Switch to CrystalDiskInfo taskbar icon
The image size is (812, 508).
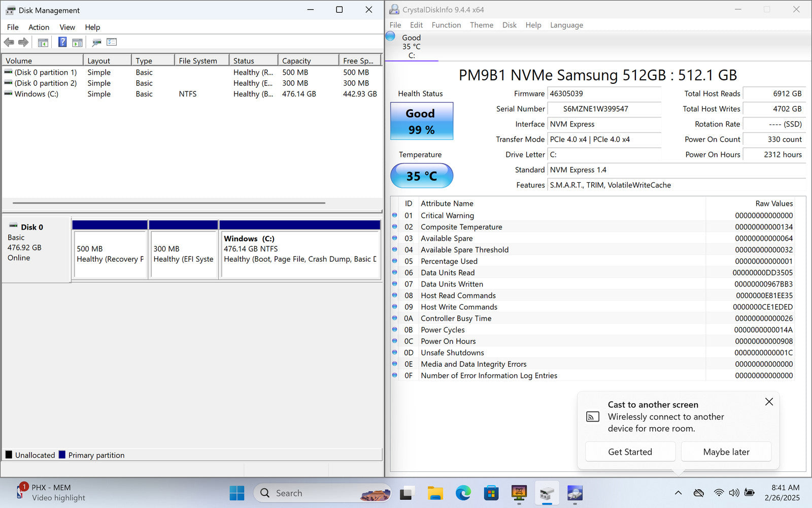(x=574, y=493)
